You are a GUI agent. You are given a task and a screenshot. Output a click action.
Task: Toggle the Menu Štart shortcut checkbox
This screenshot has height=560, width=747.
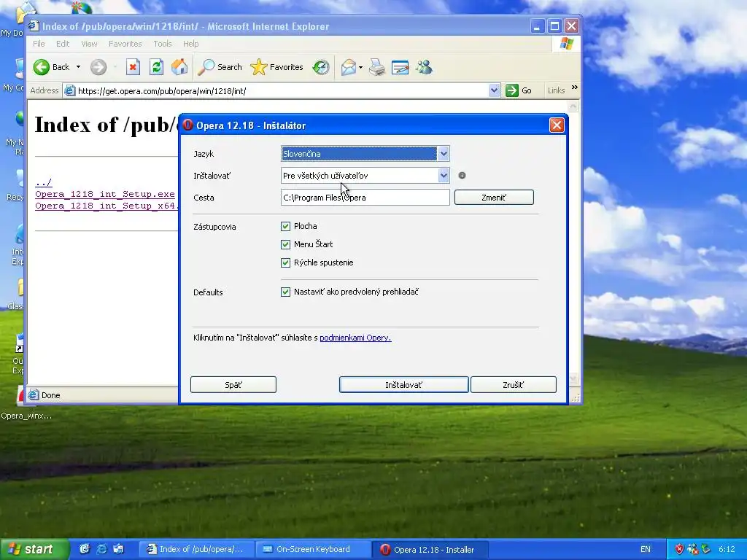[285, 244]
